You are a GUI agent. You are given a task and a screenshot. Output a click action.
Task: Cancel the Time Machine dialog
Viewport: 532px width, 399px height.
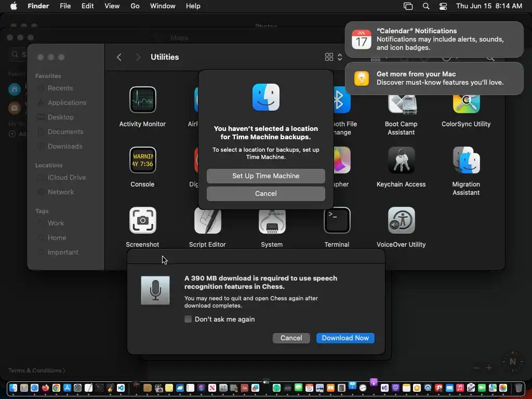(265, 193)
